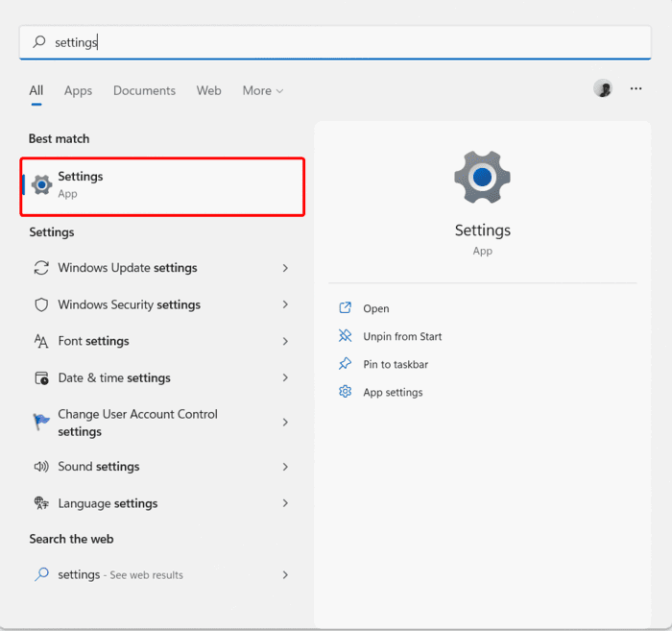Click the Pin to taskbar pin icon

tap(345, 364)
